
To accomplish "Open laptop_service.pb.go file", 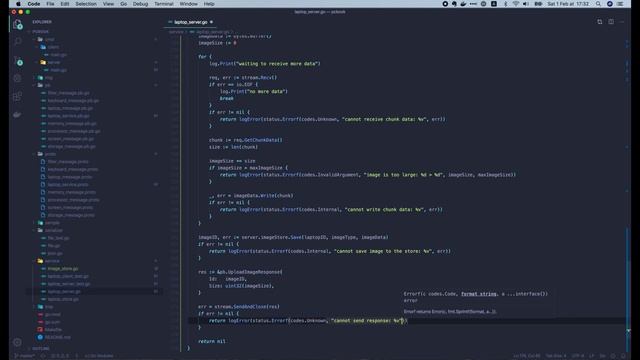I will click(x=69, y=116).
